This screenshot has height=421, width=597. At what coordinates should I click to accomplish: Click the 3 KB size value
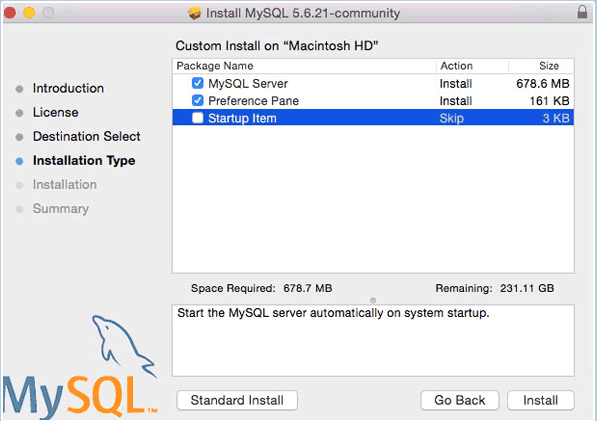pos(556,118)
